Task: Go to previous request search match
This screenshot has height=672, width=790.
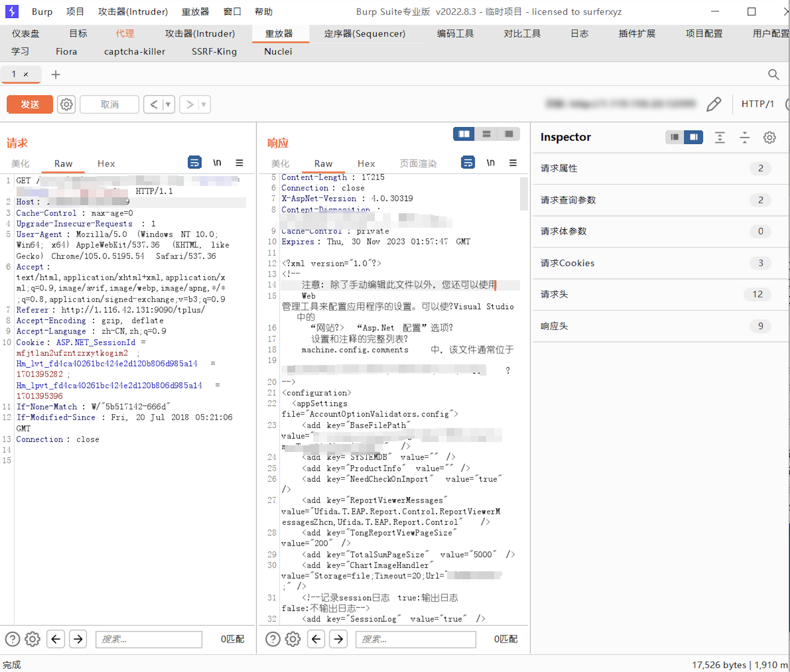Action: coord(56,639)
